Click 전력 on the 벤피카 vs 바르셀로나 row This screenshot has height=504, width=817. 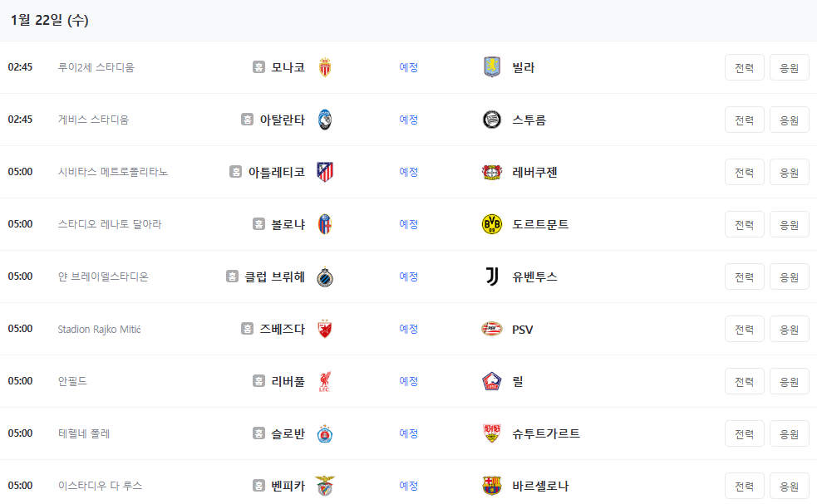click(743, 486)
